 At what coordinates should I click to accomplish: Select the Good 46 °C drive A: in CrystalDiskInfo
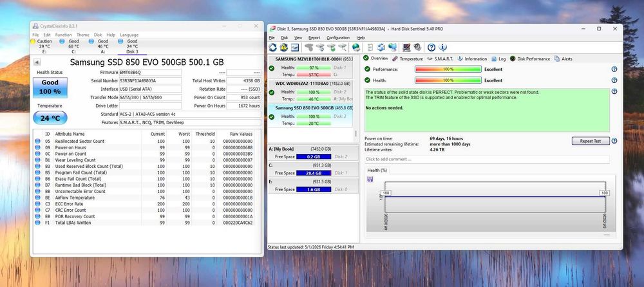point(100,46)
